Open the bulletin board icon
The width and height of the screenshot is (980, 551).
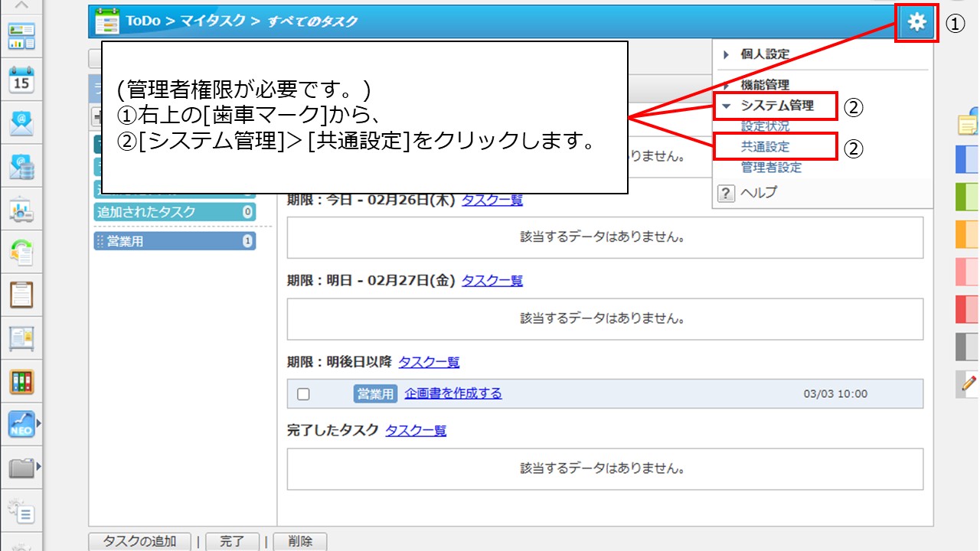[x=21, y=337]
